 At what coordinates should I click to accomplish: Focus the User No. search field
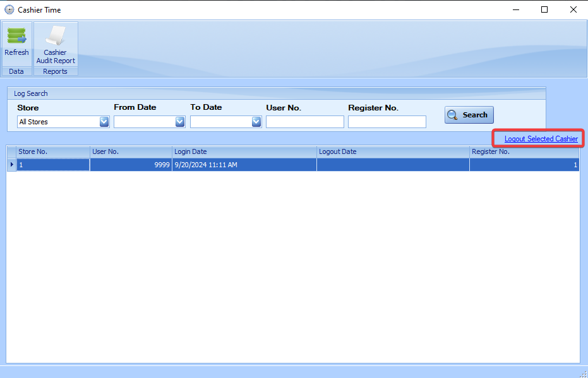[x=304, y=122]
